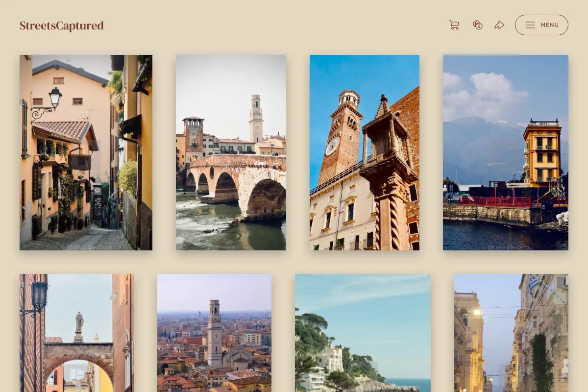Open the currency selector icon
The image size is (588, 392).
[x=478, y=25]
